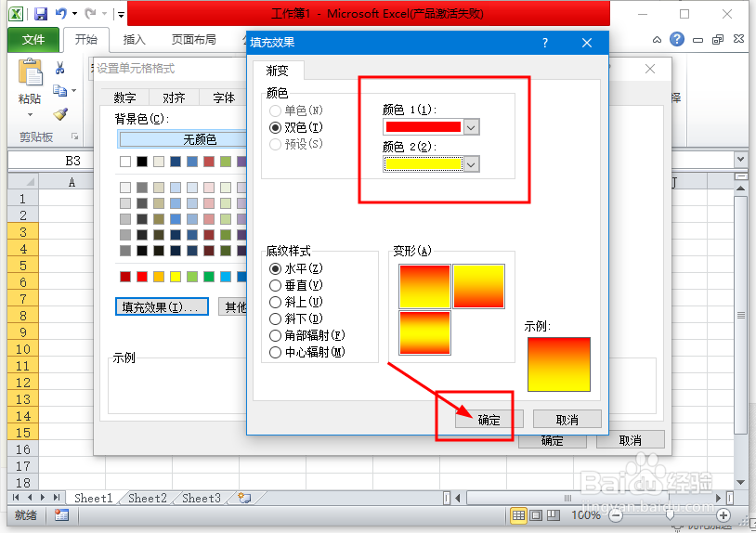
Task: Select the 预设(S) radio button
Action: 275,144
